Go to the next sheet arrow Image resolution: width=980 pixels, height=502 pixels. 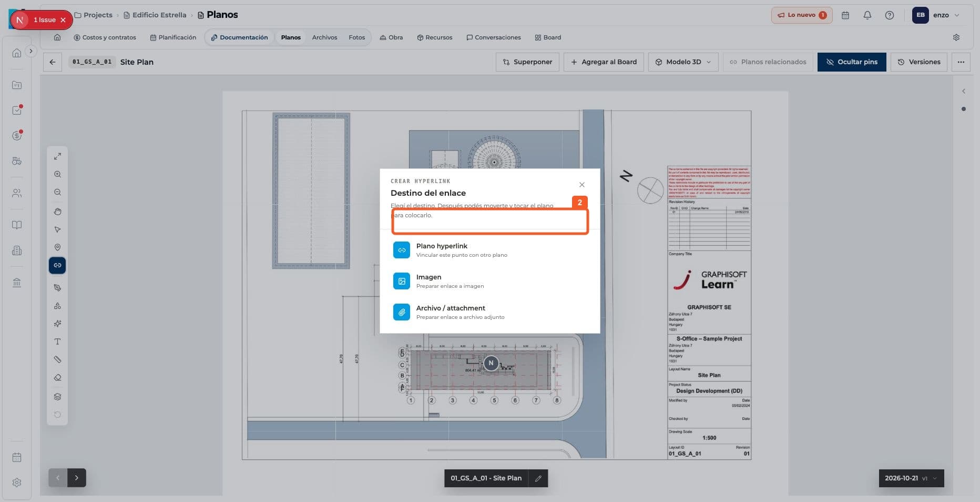77,478
